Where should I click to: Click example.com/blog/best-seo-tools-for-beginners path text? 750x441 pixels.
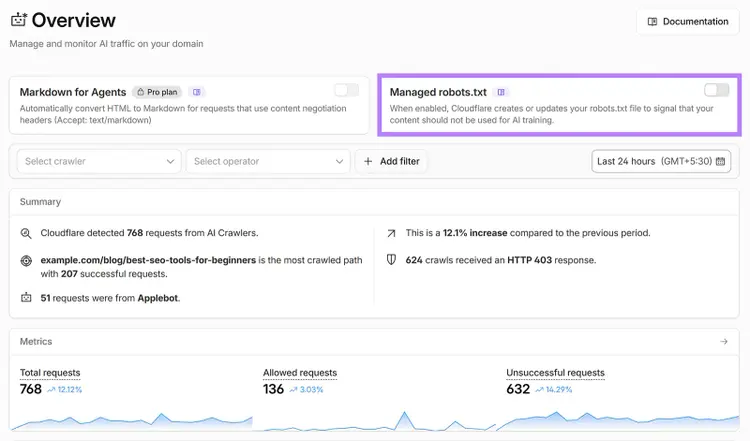pos(148,260)
